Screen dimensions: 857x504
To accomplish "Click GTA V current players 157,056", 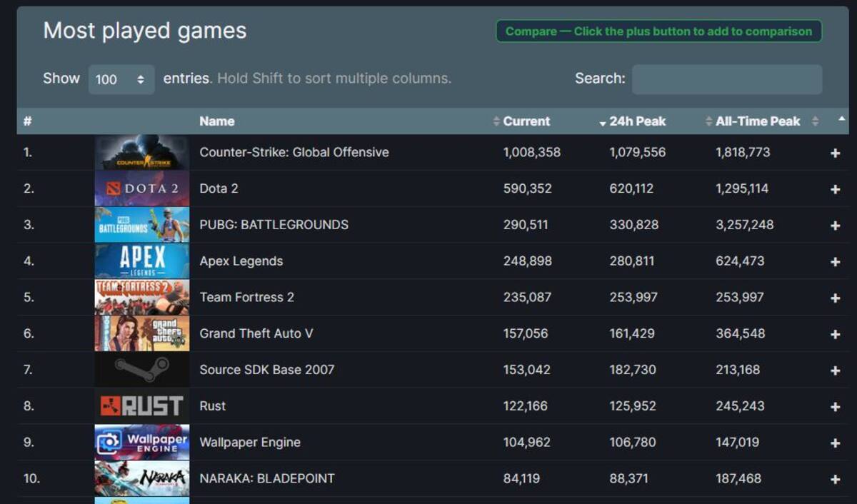I will tap(526, 333).
